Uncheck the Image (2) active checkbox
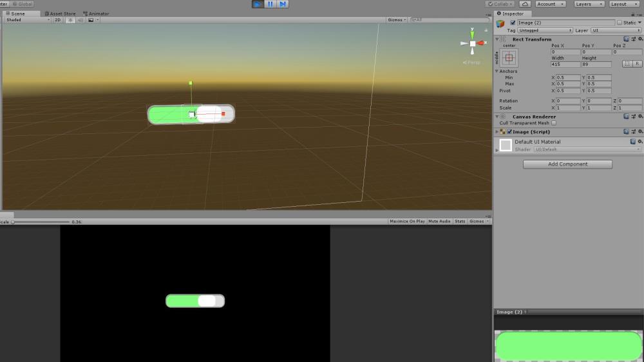This screenshot has width=644, height=362. [513, 23]
